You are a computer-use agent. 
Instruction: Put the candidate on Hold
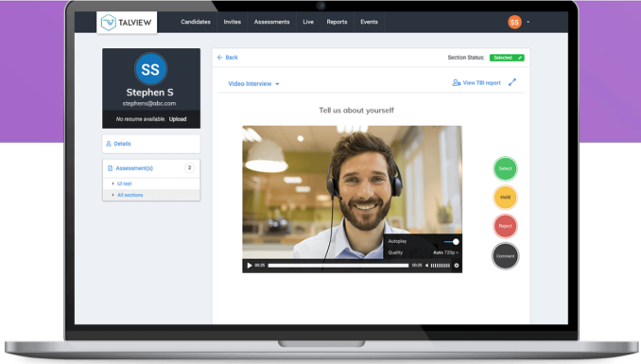pyautogui.click(x=505, y=198)
